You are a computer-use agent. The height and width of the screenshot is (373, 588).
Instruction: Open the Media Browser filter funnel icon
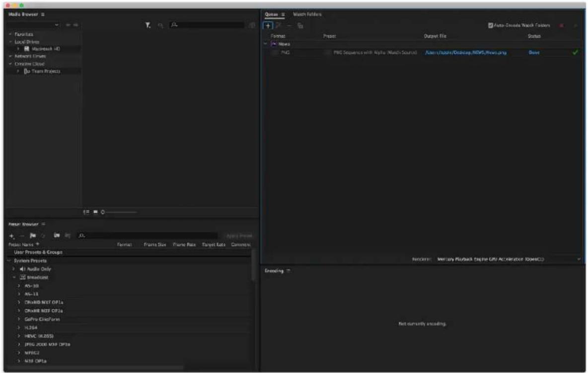click(x=148, y=25)
